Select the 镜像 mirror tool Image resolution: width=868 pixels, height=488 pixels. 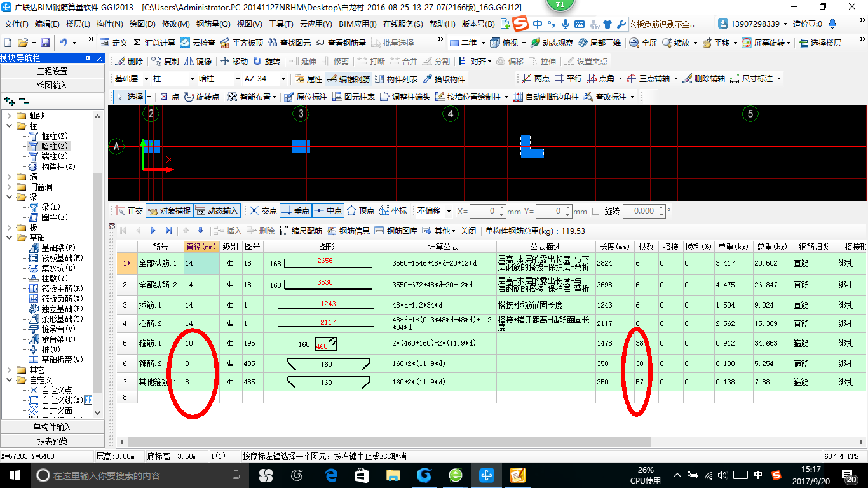coord(198,61)
